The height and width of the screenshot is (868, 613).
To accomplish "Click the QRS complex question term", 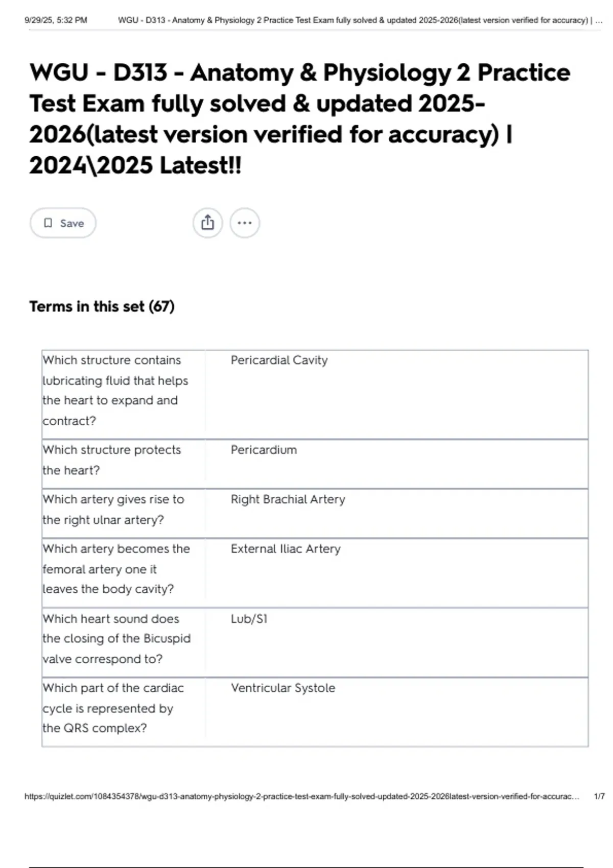I will 113,708.
